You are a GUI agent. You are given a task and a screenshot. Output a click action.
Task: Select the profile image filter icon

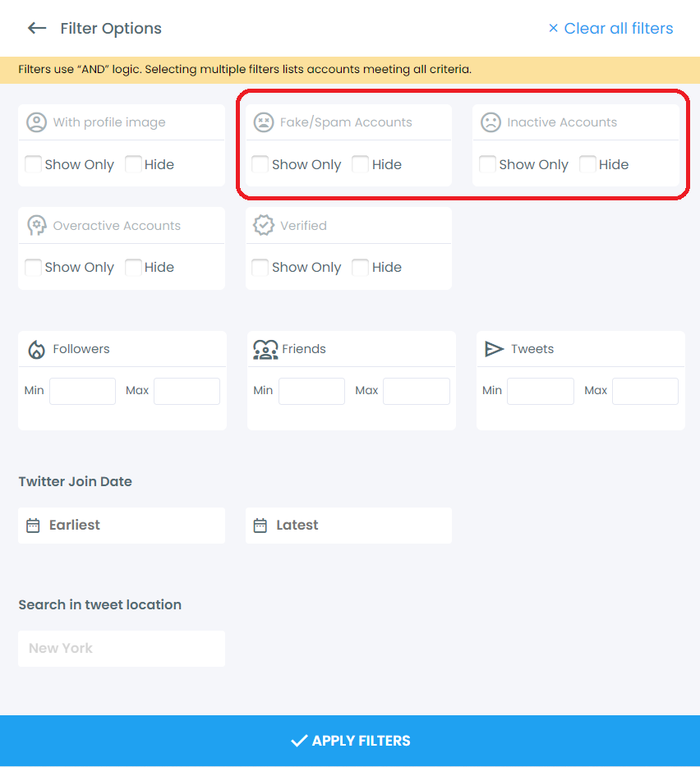(36, 122)
